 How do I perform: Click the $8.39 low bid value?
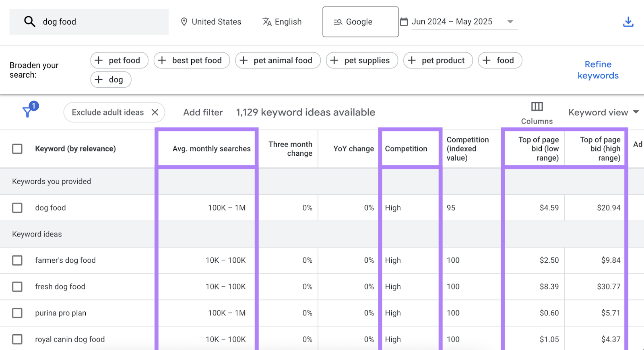click(549, 287)
